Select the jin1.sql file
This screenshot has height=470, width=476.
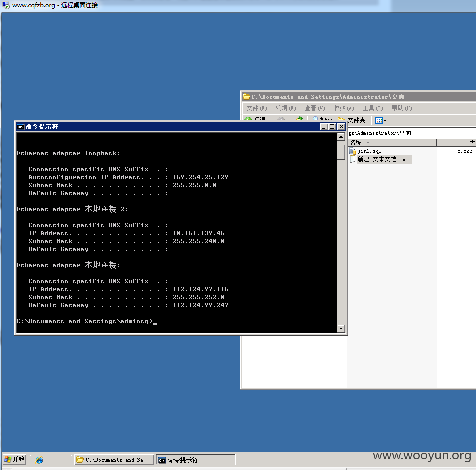coord(369,151)
